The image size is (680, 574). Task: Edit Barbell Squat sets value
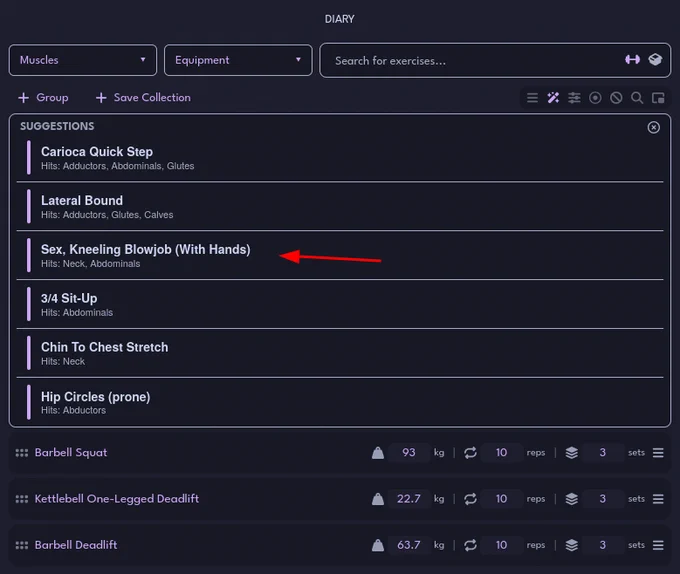tap(602, 453)
